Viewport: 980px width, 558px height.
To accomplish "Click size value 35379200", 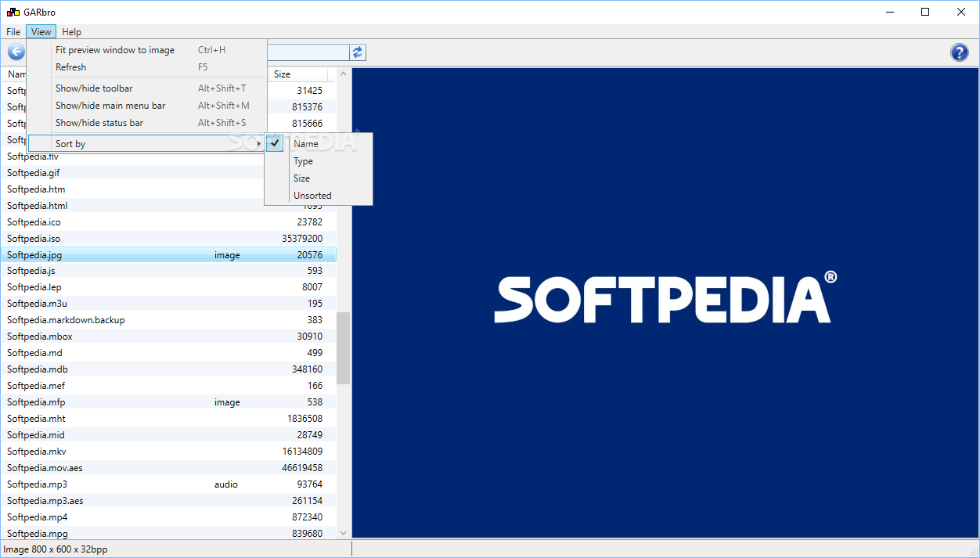I will pyautogui.click(x=302, y=239).
